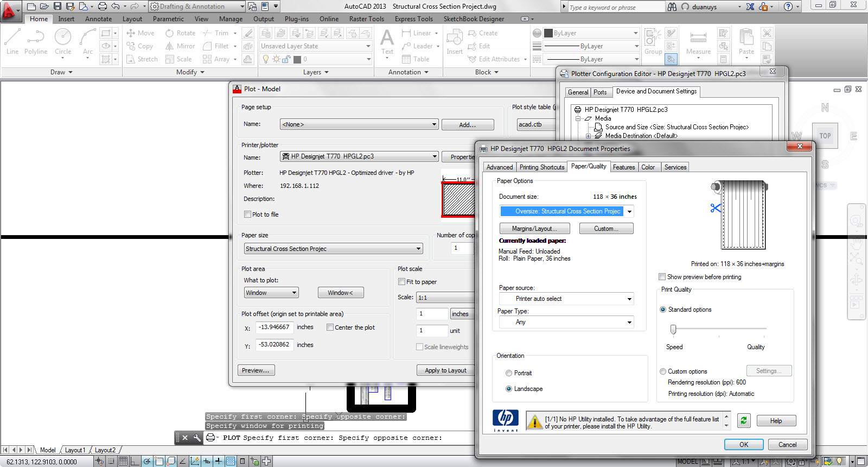Check the Center the plot option
This screenshot has width=868, height=467.
pos(330,327)
